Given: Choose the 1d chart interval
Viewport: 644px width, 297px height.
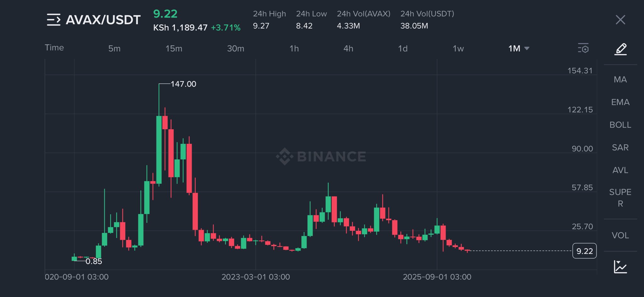Looking at the screenshot, I should coord(402,48).
